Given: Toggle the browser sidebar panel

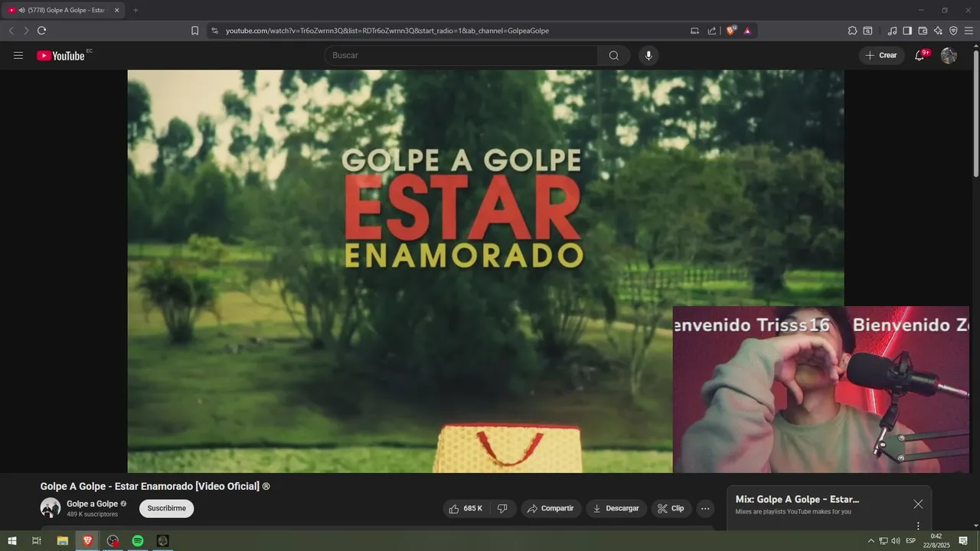Looking at the screenshot, I should (x=907, y=31).
